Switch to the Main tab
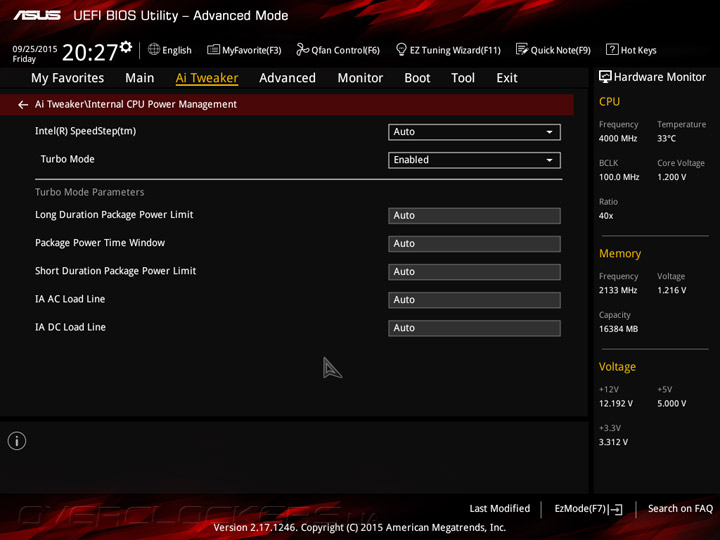The width and height of the screenshot is (720, 540). pyautogui.click(x=140, y=78)
